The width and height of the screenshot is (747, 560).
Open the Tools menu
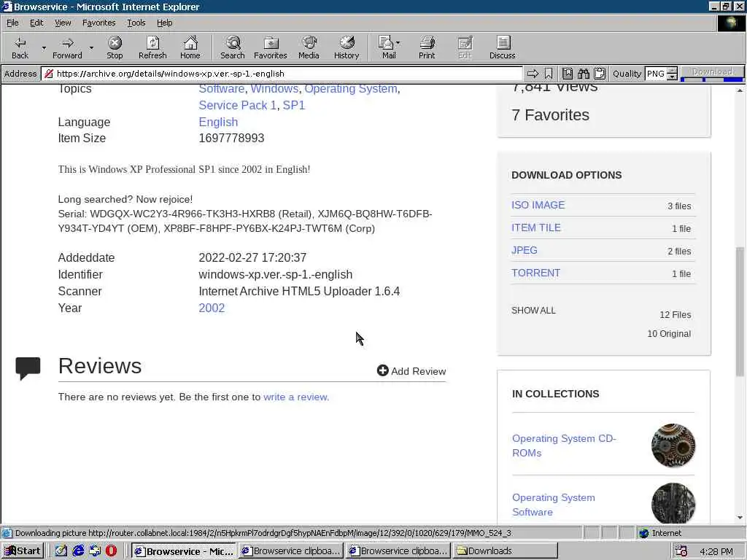(136, 23)
